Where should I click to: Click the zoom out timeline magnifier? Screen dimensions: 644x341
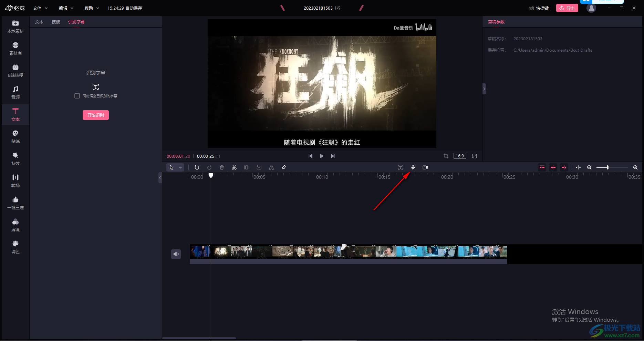[589, 167]
